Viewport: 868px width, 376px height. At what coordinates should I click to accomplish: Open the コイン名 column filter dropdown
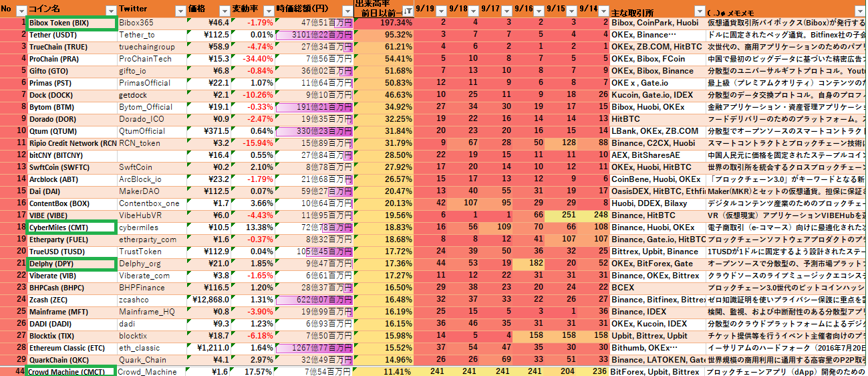110,11
